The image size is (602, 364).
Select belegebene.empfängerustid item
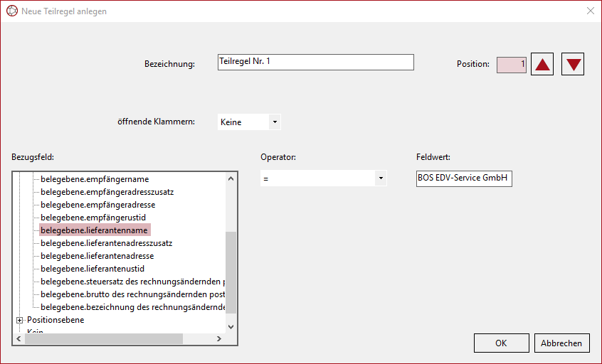click(93, 218)
